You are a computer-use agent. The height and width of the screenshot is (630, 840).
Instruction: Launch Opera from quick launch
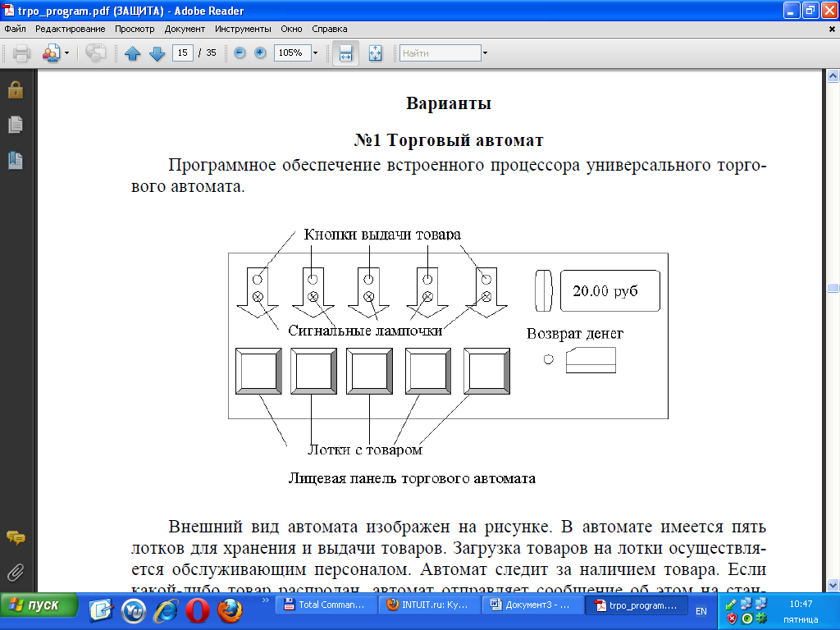click(198, 610)
